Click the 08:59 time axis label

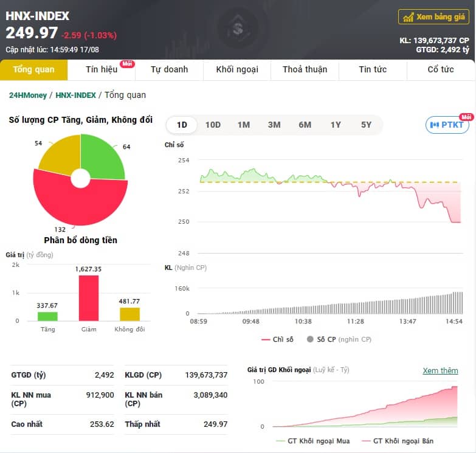[199, 321]
